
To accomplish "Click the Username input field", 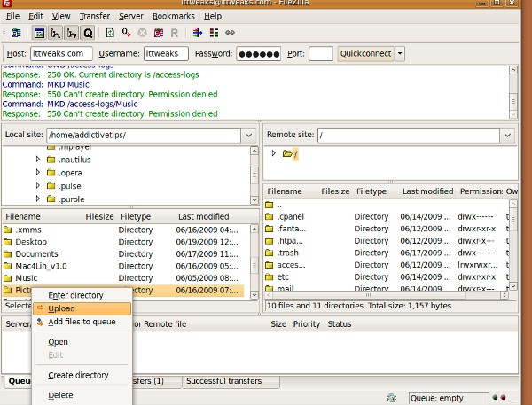I will tap(166, 53).
